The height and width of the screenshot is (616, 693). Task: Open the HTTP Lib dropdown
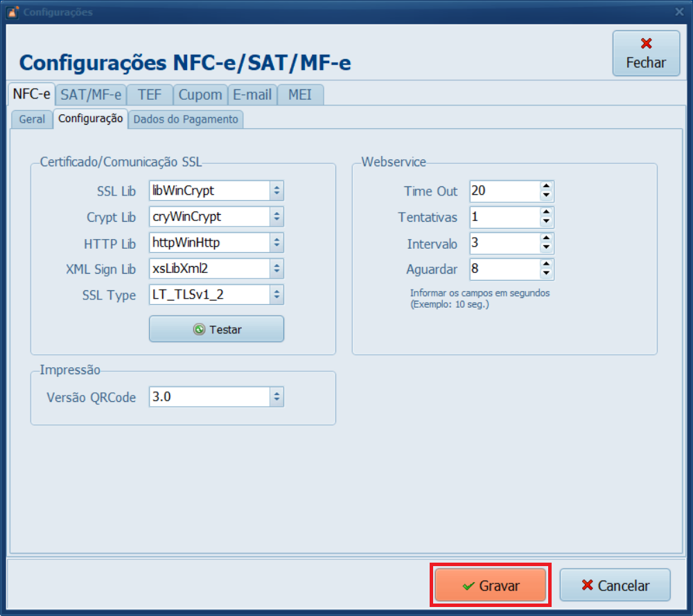click(277, 243)
